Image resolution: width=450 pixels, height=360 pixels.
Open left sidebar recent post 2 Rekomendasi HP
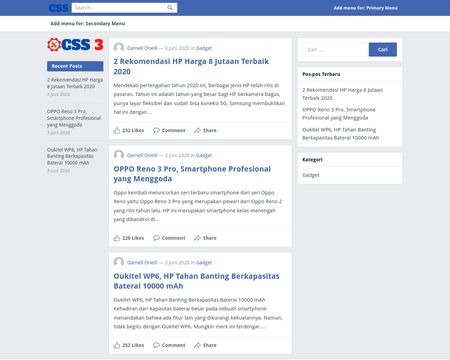pos(75,83)
